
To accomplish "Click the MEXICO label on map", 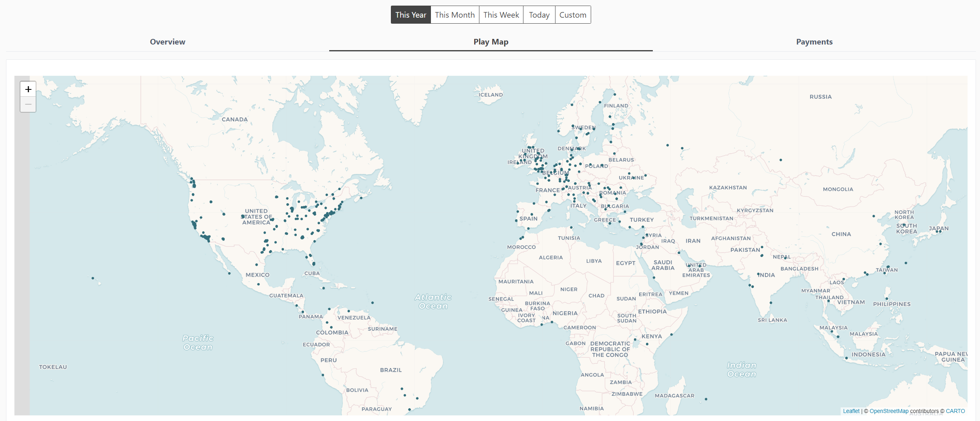I will tap(258, 275).
